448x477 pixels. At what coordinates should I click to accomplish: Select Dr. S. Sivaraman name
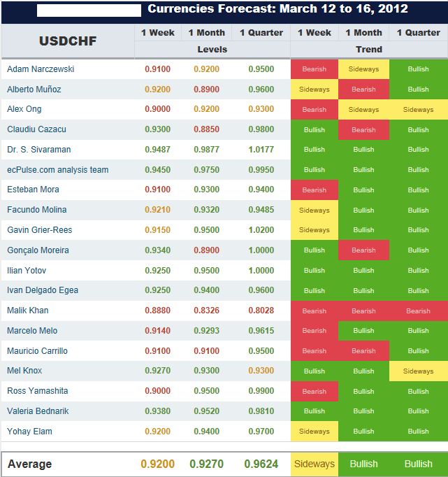pos(39,150)
